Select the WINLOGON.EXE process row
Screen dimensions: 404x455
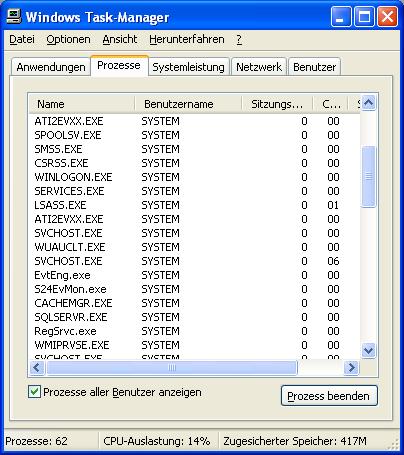(x=194, y=177)
